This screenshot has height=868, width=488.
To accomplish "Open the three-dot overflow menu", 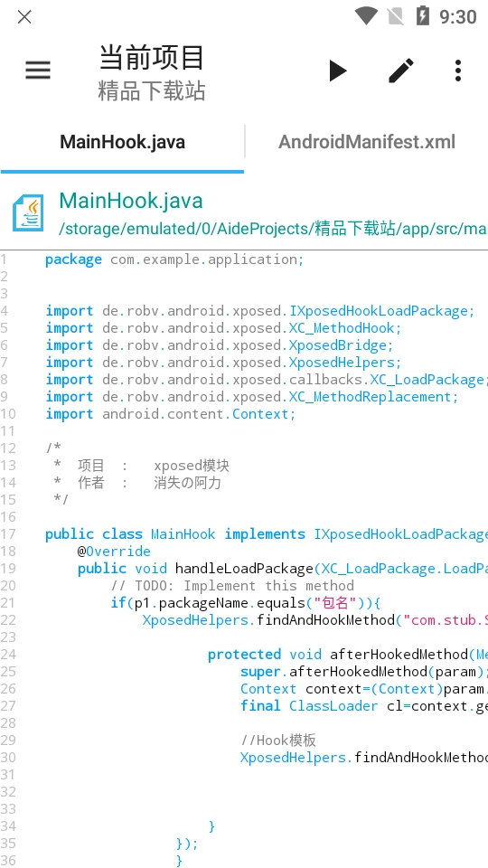I will point(457,71).
